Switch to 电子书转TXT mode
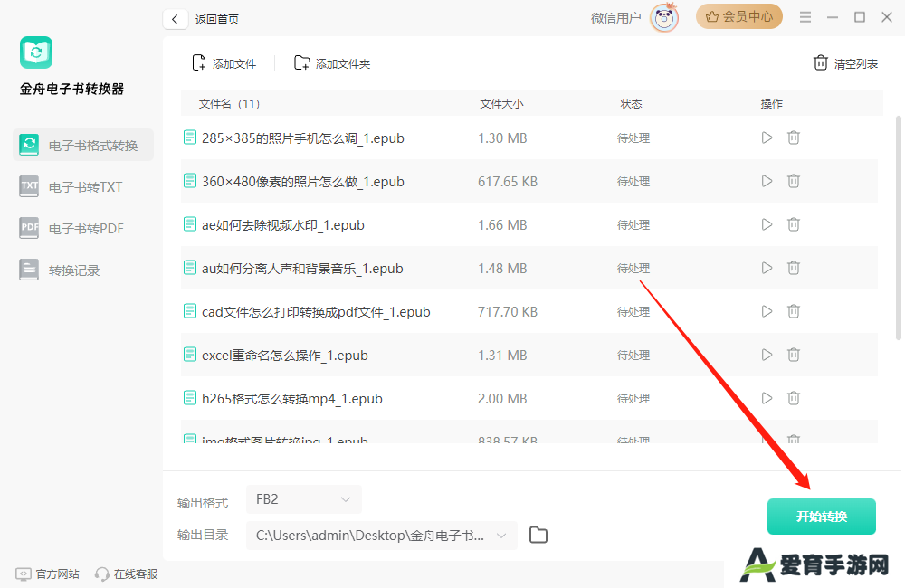905x588 pixels. (71, 187)
